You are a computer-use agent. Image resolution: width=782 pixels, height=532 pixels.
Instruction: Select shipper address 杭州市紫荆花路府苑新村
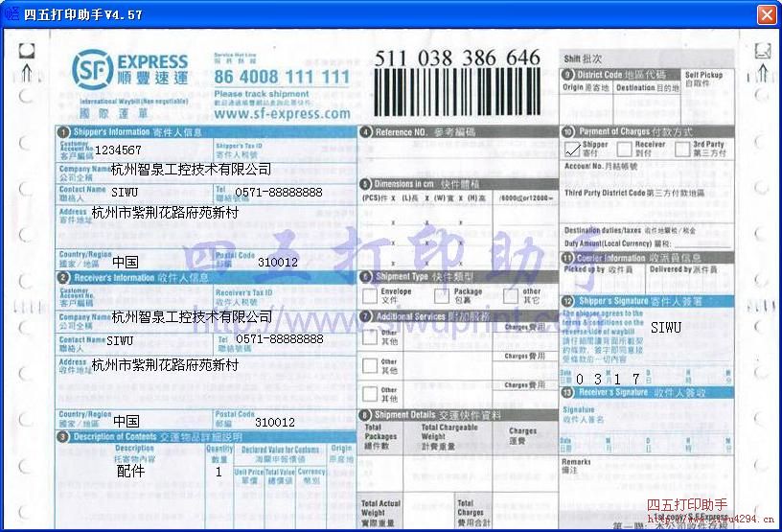165,213
